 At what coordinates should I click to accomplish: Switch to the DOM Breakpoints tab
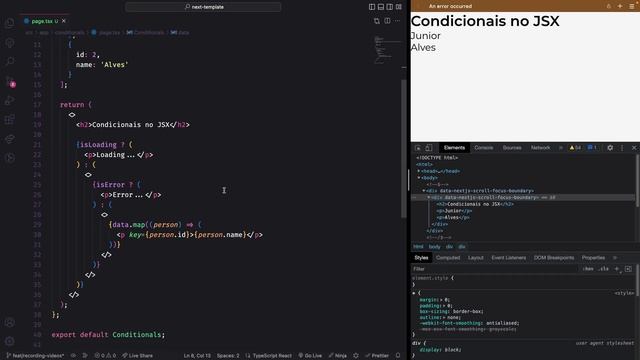[x=553, y=258]
